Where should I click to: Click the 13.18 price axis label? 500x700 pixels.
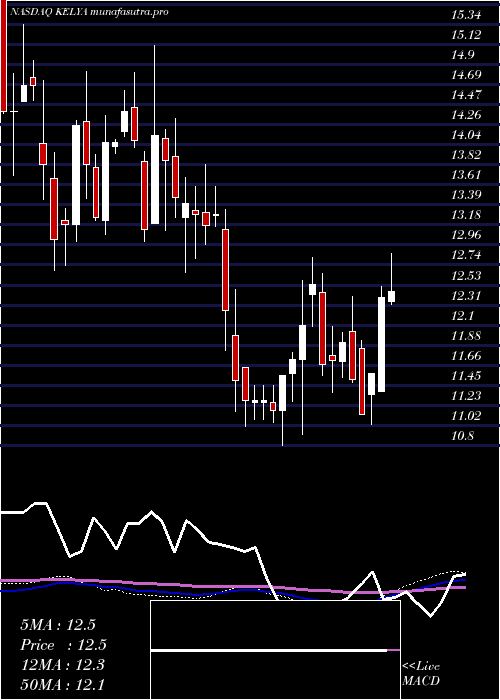coord(466,215)
